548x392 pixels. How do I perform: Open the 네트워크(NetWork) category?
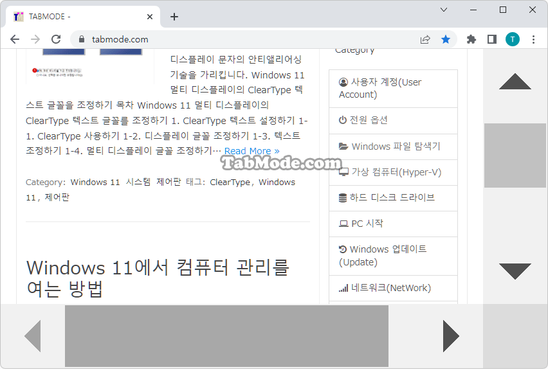click(393, 289)
